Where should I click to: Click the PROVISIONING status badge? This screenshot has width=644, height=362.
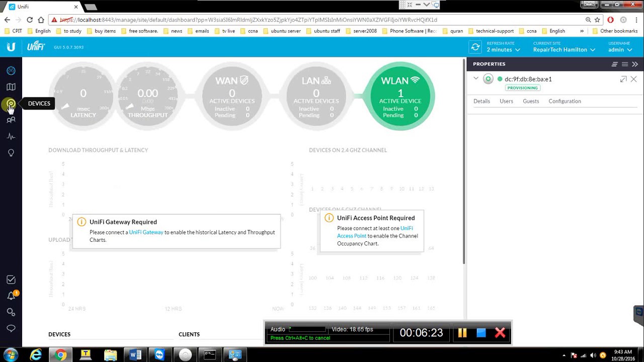(523, 88)
